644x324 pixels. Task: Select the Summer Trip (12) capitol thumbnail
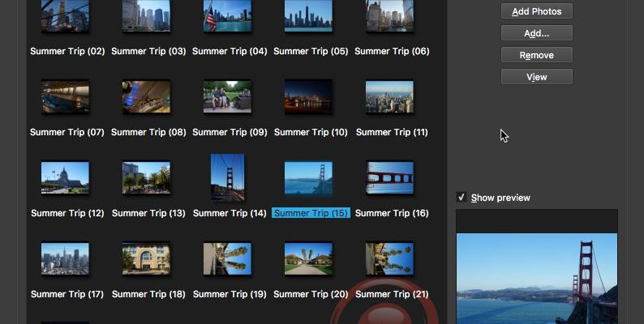tap(66, 177)
